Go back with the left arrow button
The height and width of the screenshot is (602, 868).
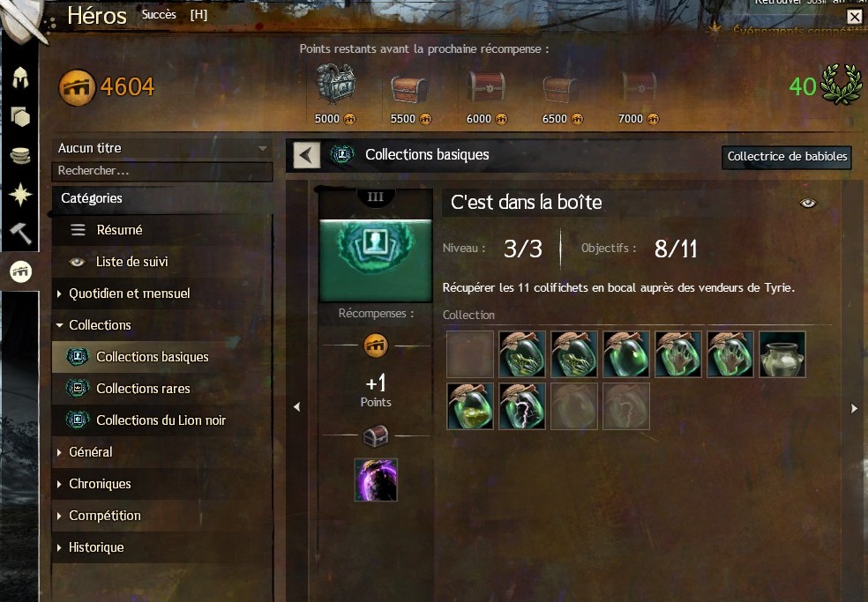point(306,155)
